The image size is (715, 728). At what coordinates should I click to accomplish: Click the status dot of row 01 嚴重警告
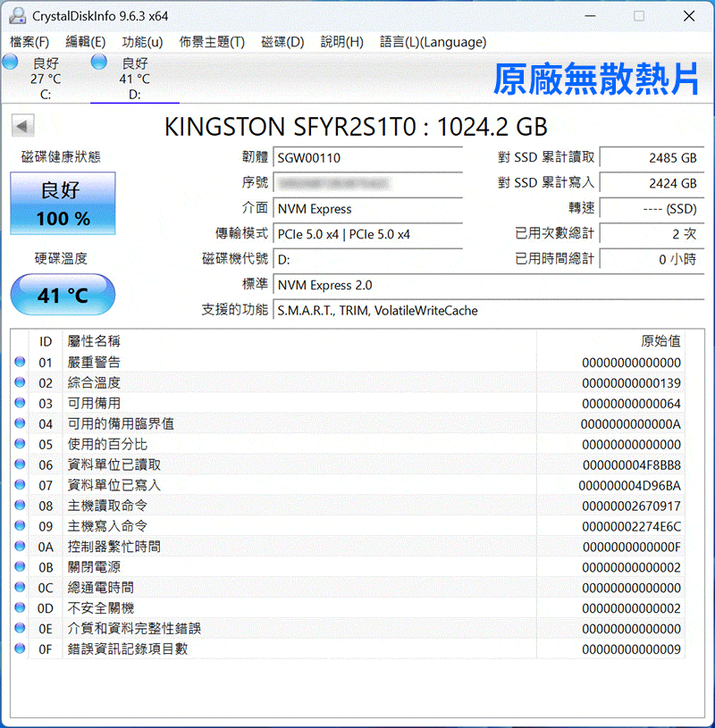(x=20, y=362)
